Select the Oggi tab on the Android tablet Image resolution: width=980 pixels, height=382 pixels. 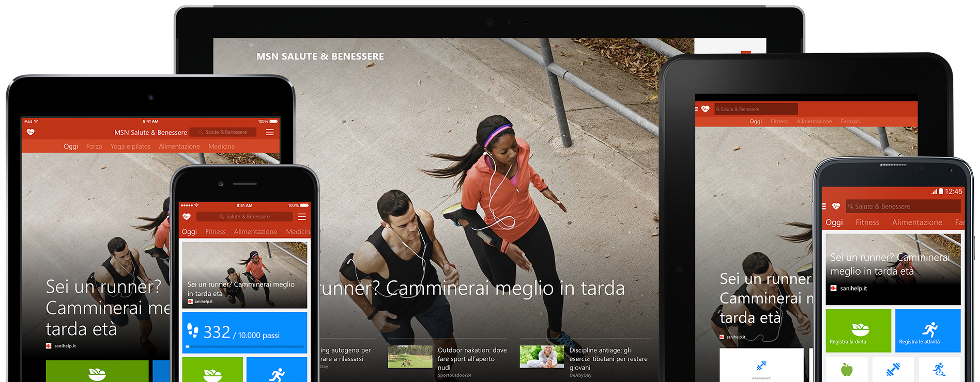756,121
